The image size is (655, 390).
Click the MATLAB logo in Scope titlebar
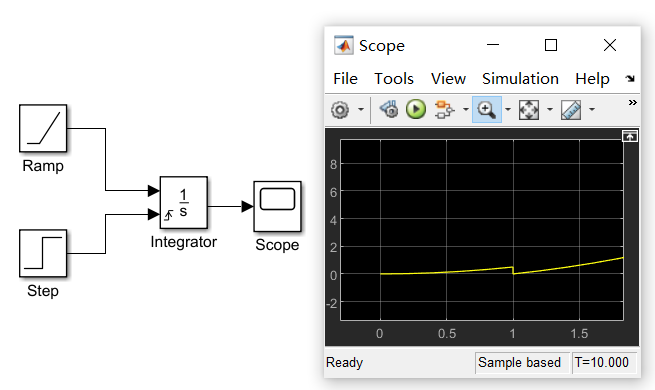(343, 45)
